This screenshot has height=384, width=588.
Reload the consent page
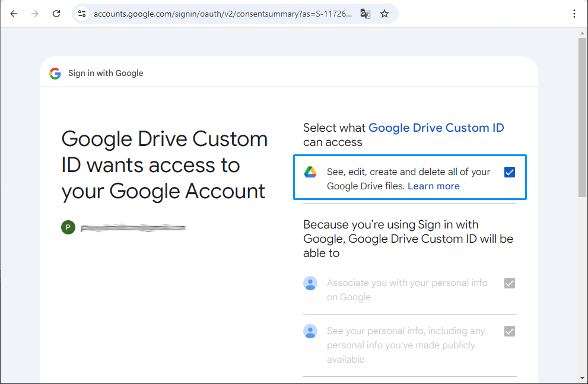pos(56,14)
